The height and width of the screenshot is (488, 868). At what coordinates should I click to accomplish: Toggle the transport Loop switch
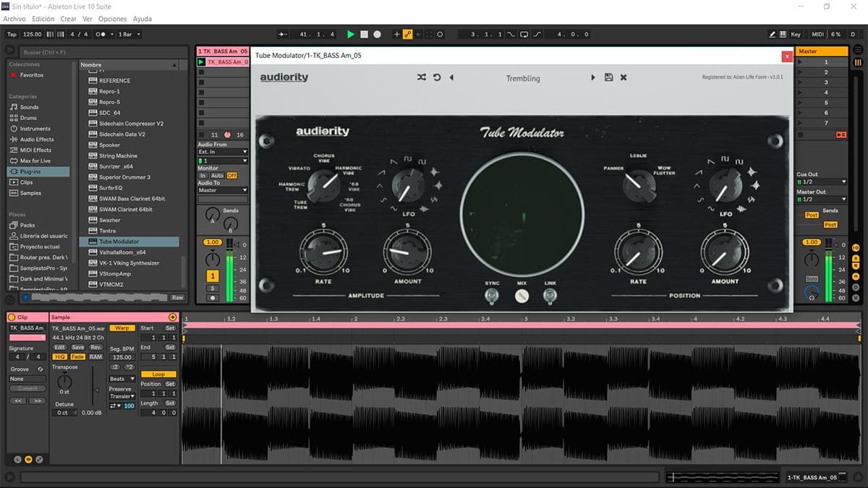tap(524, 34)
